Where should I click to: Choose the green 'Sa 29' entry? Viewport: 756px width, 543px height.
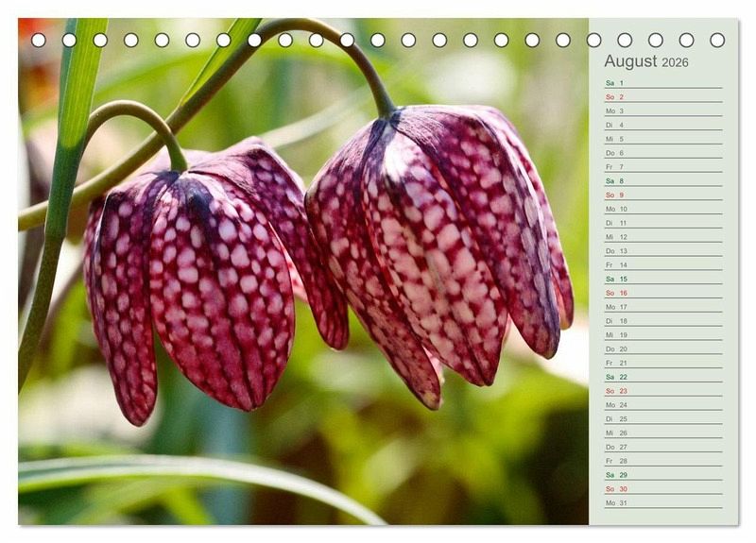point(616,475)
